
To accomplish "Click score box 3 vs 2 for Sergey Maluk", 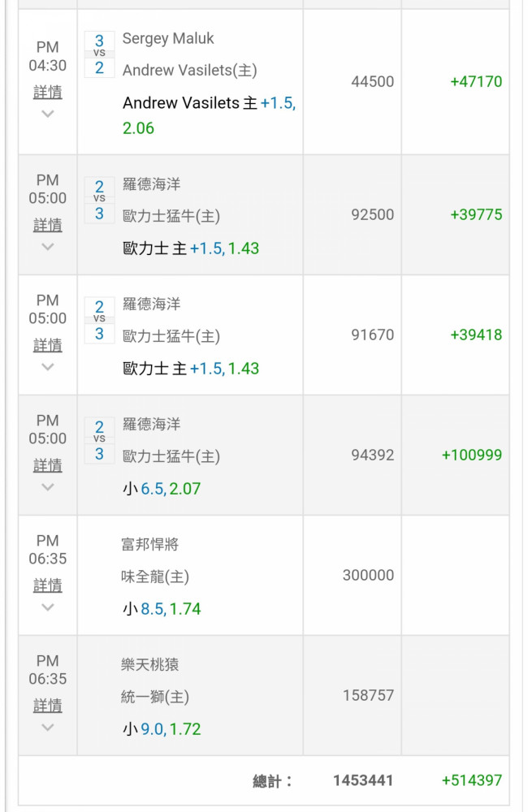I will point(99,54).
